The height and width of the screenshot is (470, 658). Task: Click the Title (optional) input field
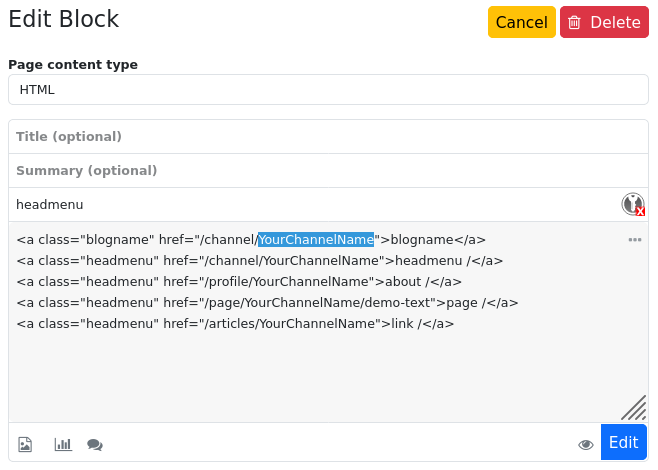point(328,137)
